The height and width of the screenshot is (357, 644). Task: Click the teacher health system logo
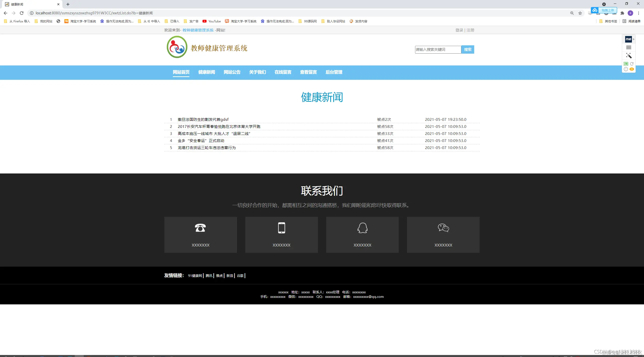[x=177, y=47]
